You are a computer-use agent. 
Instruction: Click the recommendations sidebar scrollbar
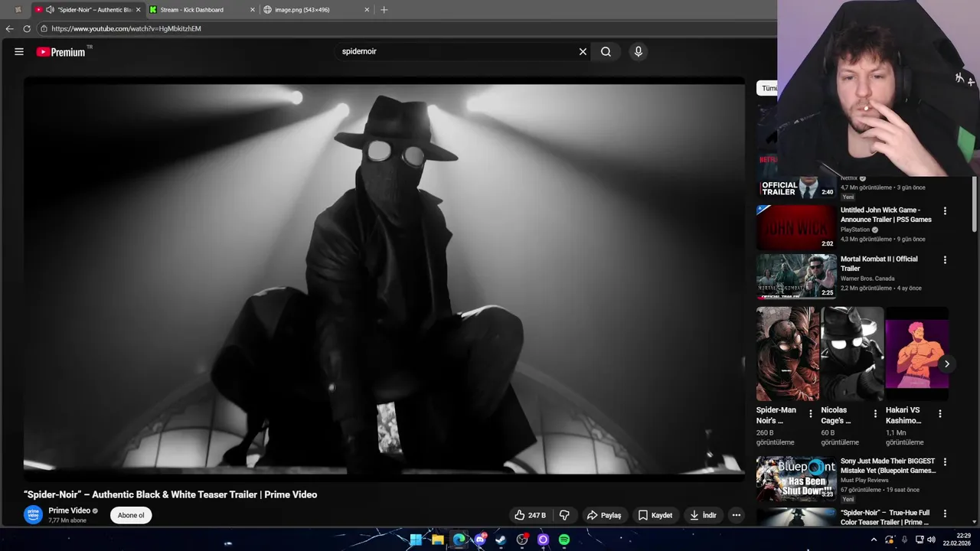click(x=974, y=203)
